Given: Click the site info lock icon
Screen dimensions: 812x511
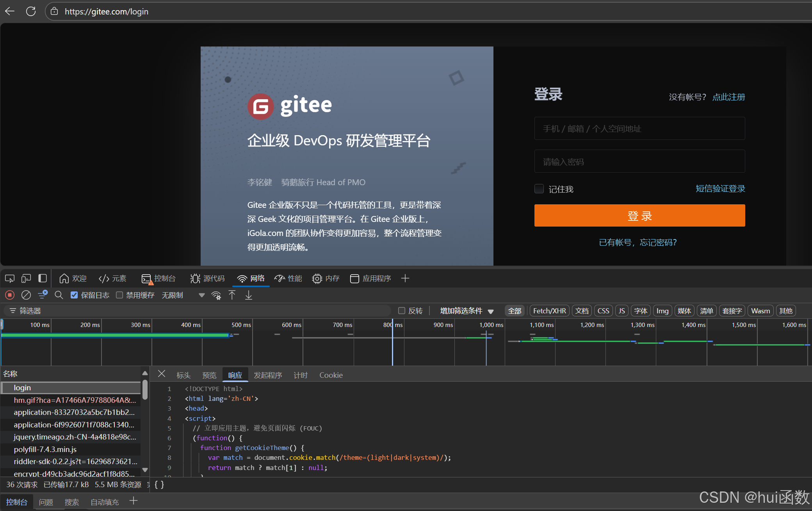Looking at the screenshot, I should point(55,11).
